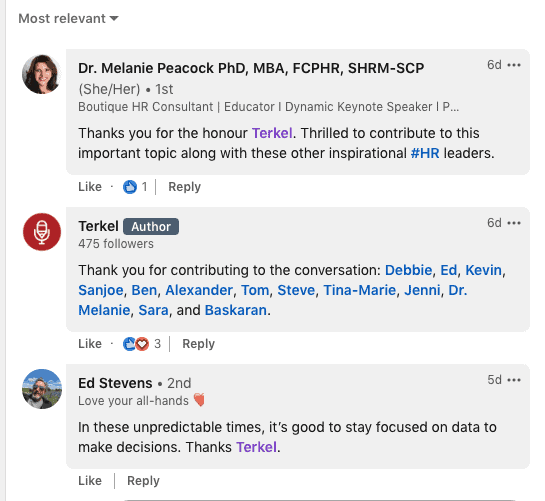Click Melanie's headline Boutique HR Consultant
This screenshot has height=501, width=545.
coord(268,107)
